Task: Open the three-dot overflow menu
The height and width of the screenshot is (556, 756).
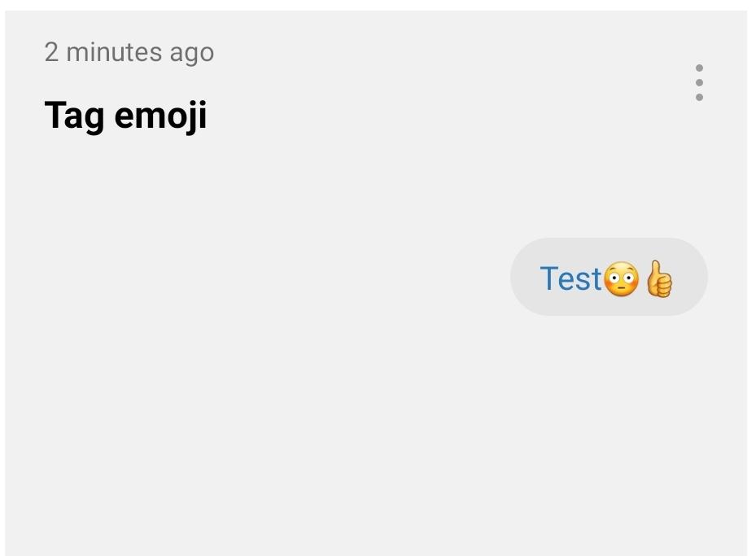Action: click(699, 83)
